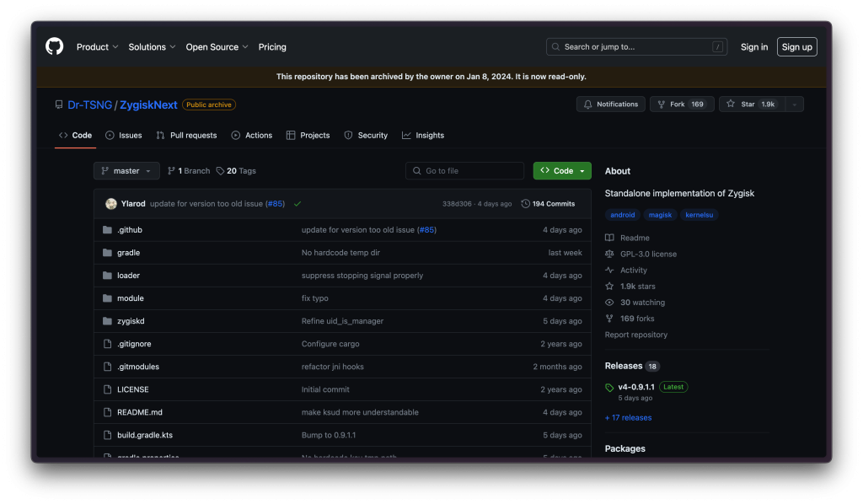Viewport: 863px width, 504px height.
Task: Open commit 'suppress stopping signal properly'
Action: coord(362,275)
